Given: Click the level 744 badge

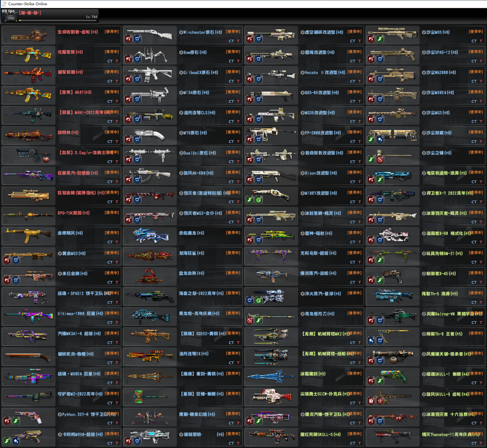Looking at the screenshot, I should point(11,18).
